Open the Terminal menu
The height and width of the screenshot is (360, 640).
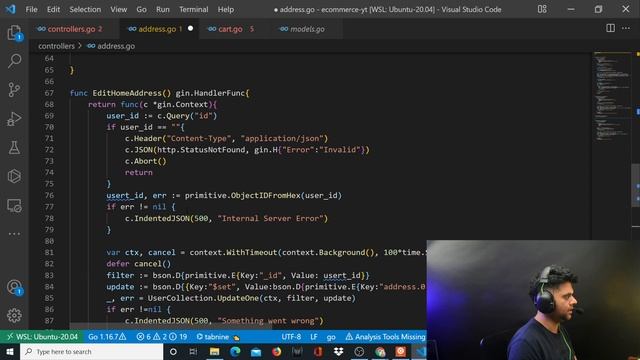[x=193, y=9]
